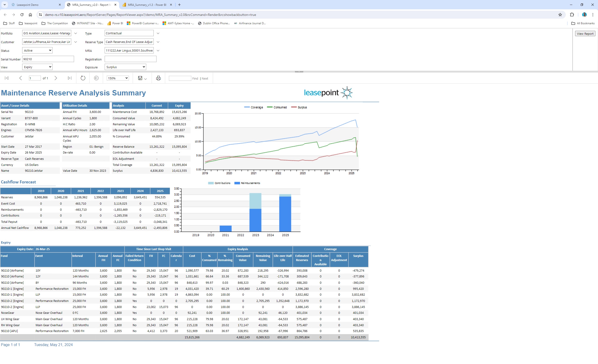Screen dimensions: 598x364
Task: Go to previous report page arrow
Action: 21,78
